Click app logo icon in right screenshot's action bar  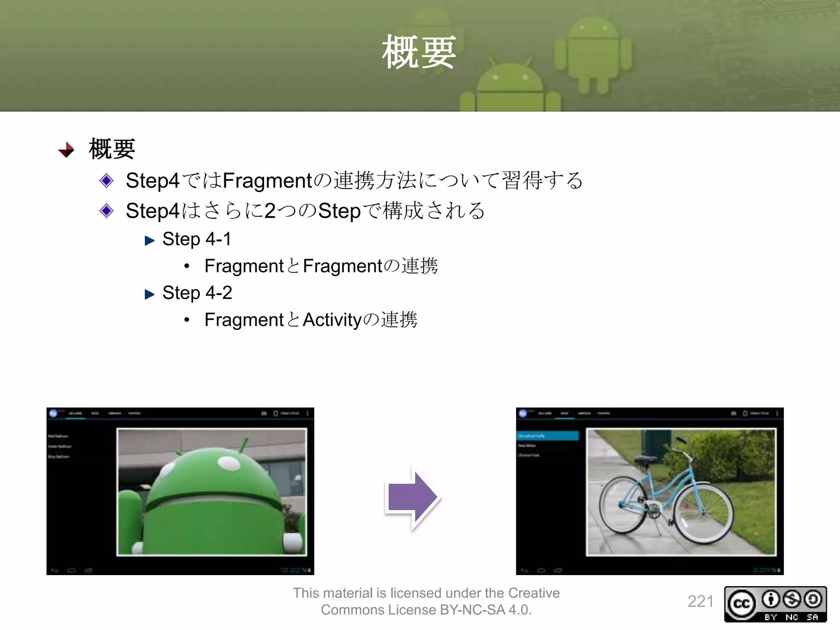523,413
